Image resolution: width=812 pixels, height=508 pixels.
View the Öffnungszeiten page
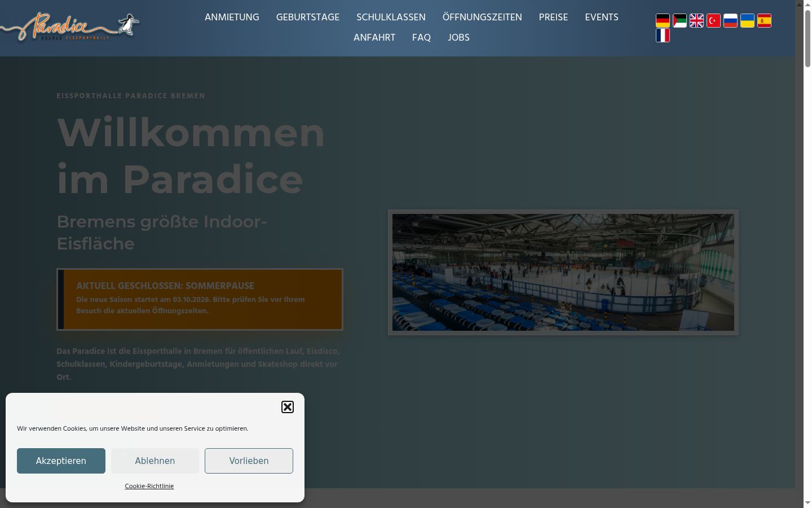[x=482, y=17]
